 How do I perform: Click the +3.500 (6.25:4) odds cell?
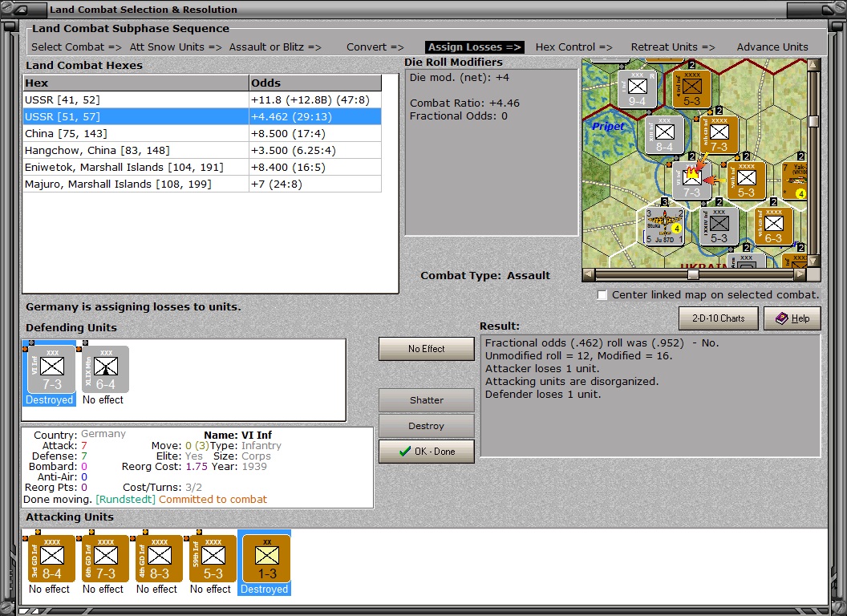[315, 150]
